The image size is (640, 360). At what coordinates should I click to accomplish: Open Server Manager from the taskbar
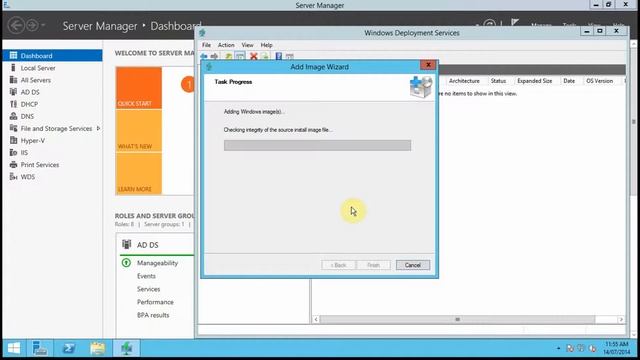pyautogui.click(x=40, y=348)
